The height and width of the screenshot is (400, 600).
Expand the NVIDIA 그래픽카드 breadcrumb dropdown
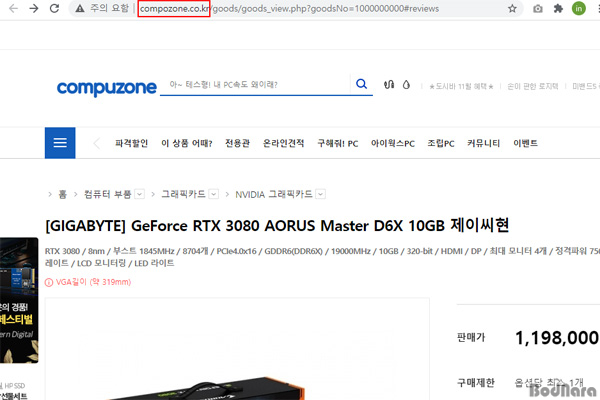(x=321, y=194)
